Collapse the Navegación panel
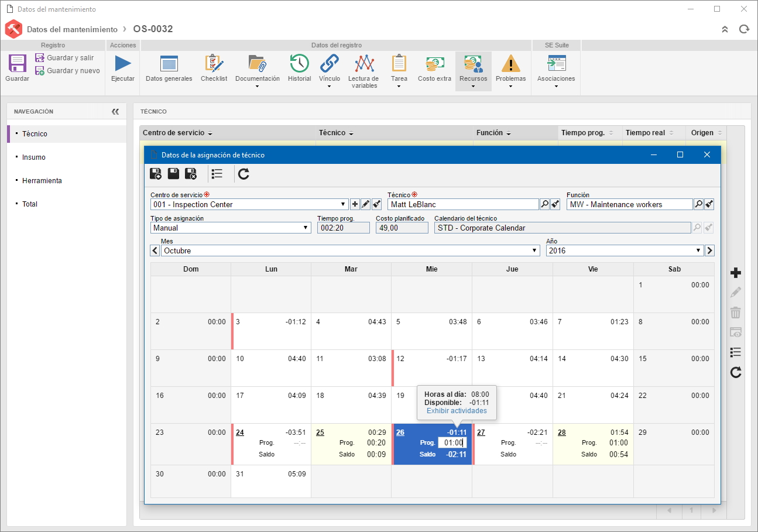Screen dimensions: 758x532 115,111
